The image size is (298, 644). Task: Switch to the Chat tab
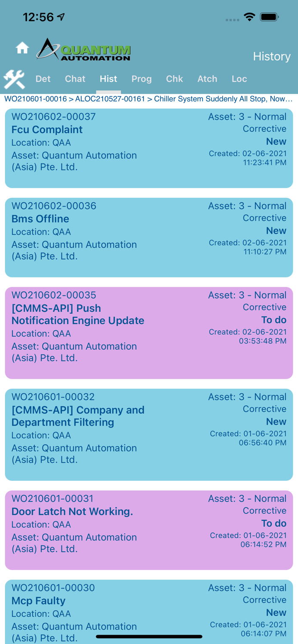click(75, 79)
